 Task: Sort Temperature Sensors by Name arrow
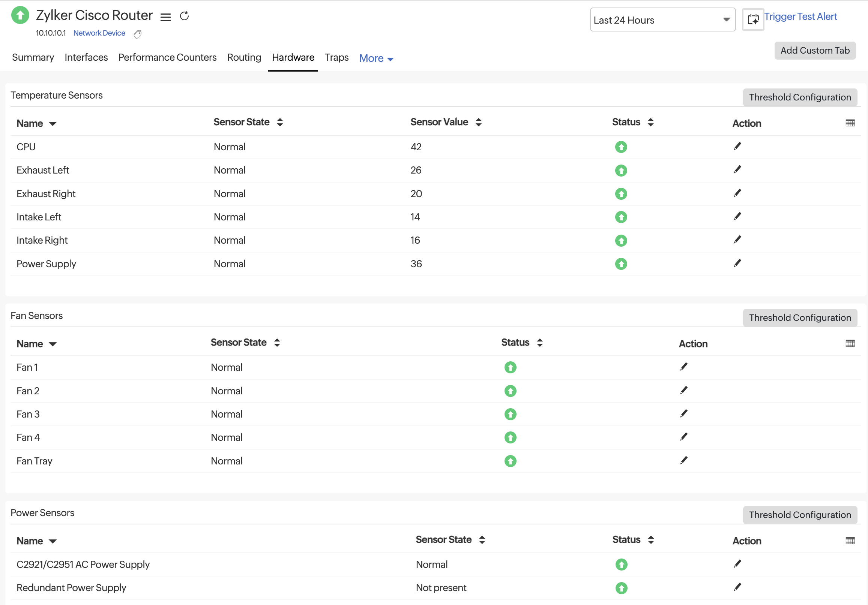coord(53,124)
